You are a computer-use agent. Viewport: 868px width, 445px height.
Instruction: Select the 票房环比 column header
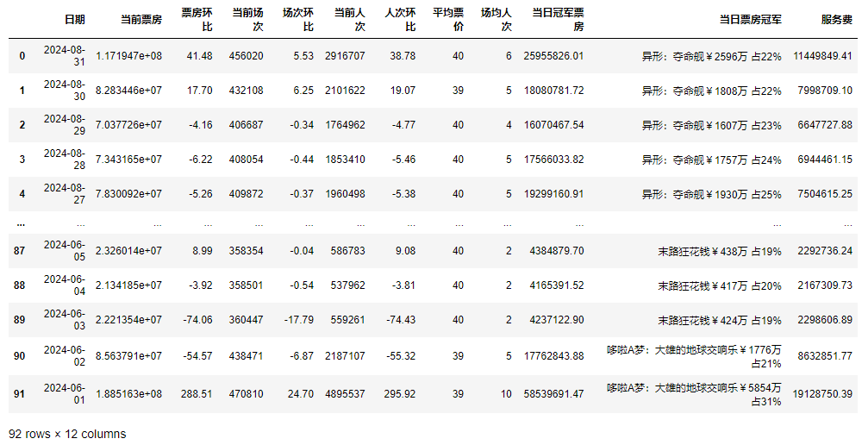197,19
